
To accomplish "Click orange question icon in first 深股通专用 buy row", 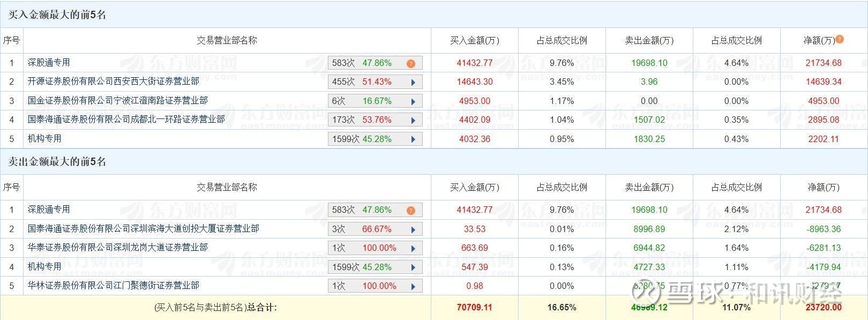I will coord(411,64).
